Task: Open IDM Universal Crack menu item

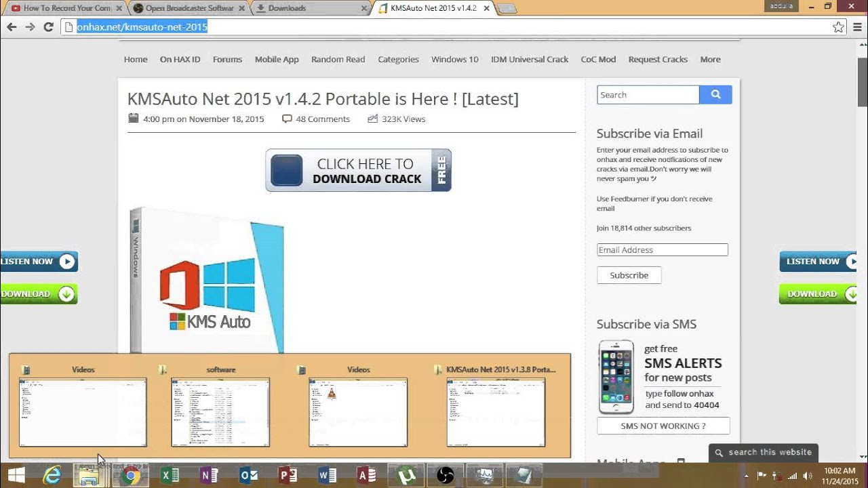Action: 530,59
